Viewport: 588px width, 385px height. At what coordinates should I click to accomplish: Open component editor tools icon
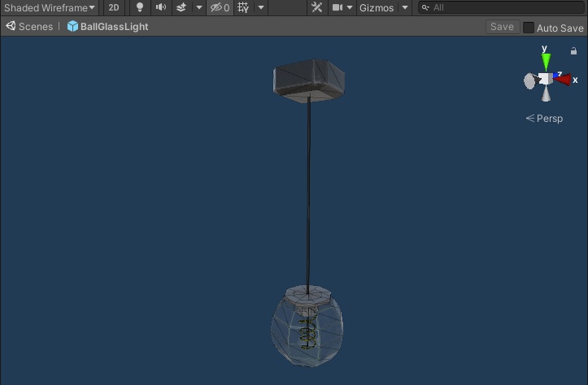tap(317, 7)
